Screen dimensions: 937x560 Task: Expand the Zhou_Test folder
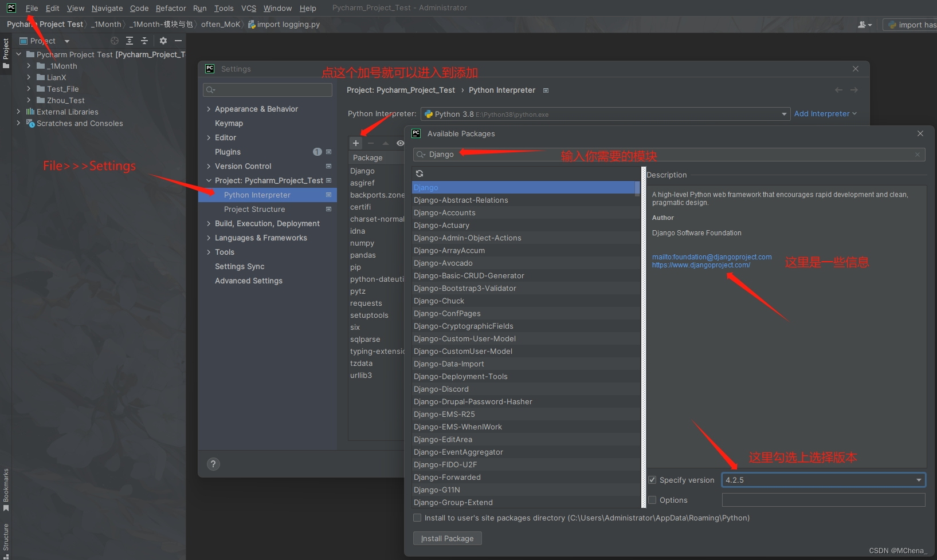coord(29,100)
